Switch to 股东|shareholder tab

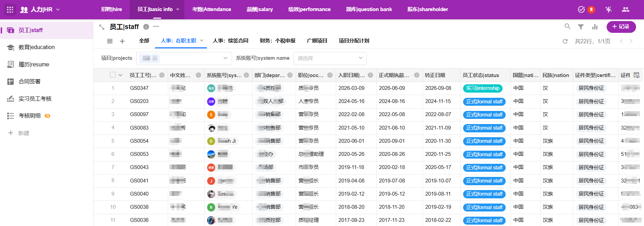pyautogui.click(x=427, y=9)
